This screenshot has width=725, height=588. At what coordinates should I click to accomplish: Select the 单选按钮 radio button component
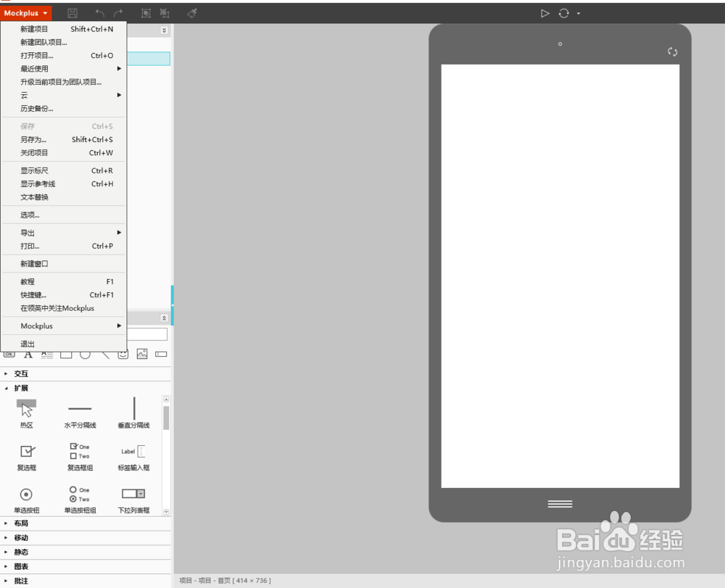[26, 500]
